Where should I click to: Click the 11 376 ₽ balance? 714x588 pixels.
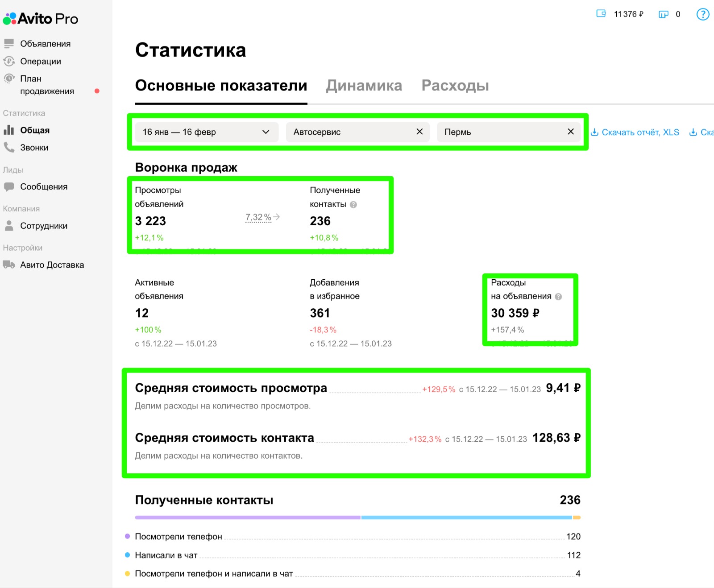629,14
